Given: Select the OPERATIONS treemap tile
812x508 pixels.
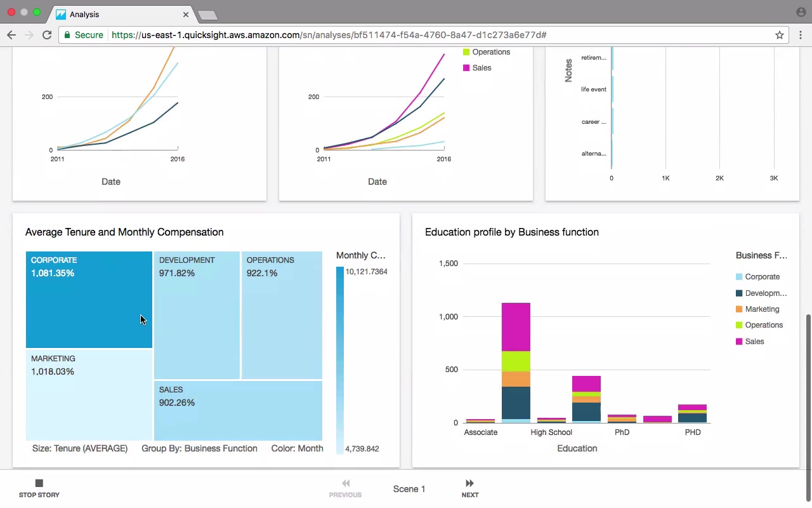Looking at the screenshot, I should click(x=282, y=315).
